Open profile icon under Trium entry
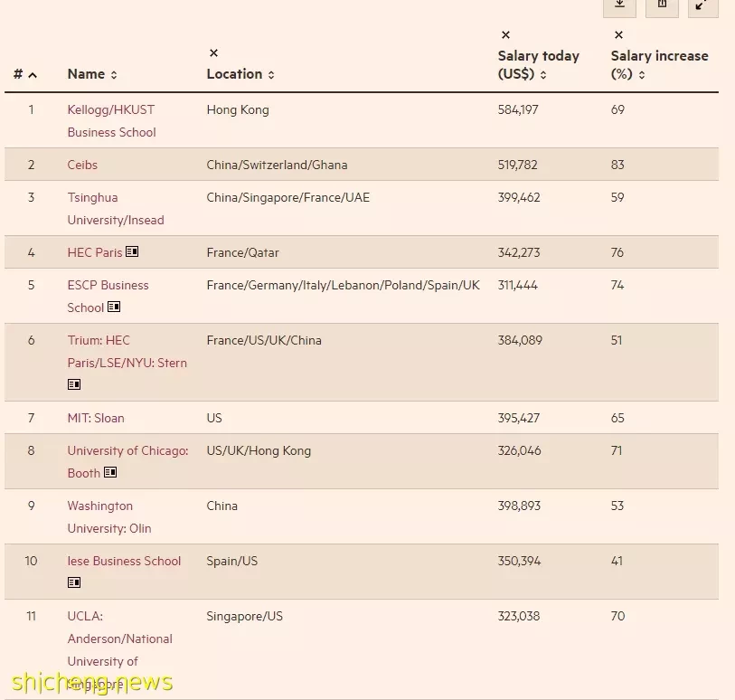 [x=74, y=384]
